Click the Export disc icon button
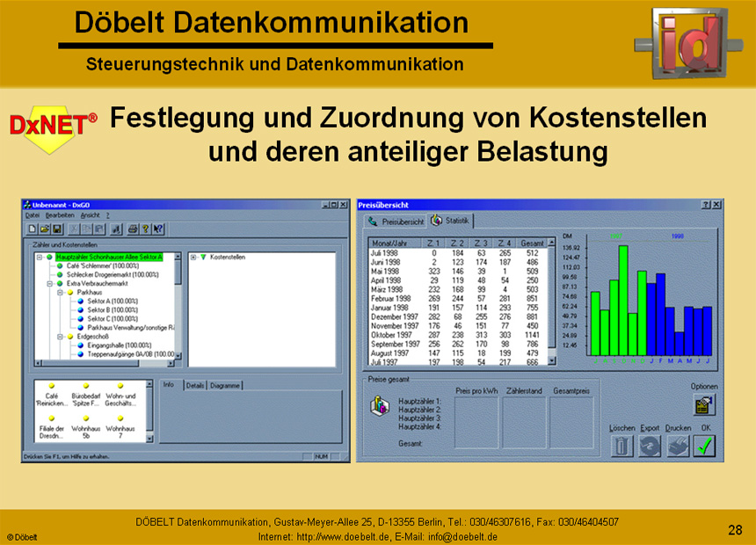Screen dimensions: 756x545 (x=650, y=446)
